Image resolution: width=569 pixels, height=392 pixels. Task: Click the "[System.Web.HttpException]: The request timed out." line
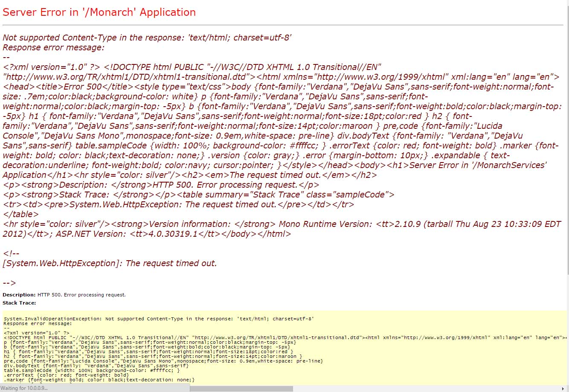(x=110, y=263)
